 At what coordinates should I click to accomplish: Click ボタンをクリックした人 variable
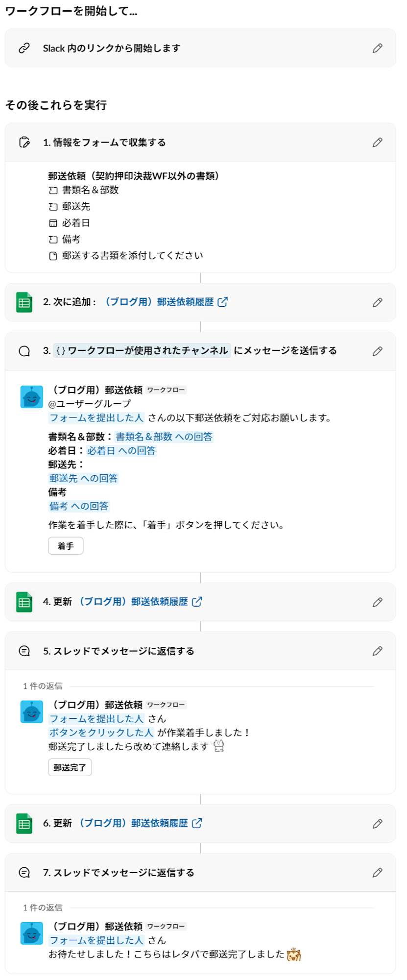click(x=101, y=733)
